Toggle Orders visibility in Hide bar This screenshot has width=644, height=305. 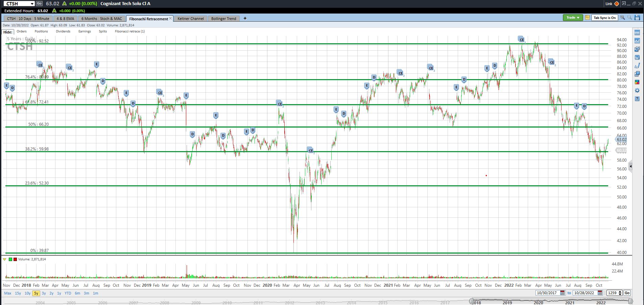(22, 31)
